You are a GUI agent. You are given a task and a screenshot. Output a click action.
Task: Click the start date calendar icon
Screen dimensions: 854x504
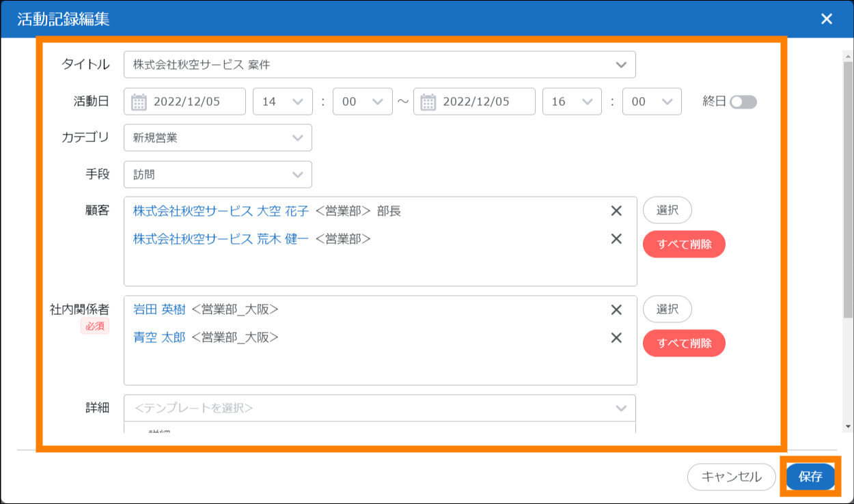coord(139,102)
